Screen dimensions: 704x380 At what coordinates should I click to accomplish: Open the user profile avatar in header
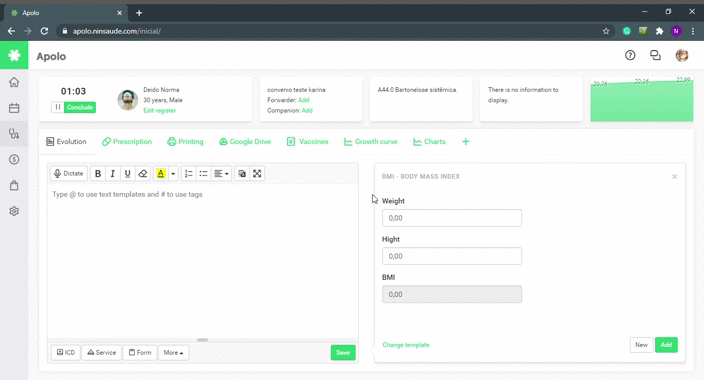[682, 55]
